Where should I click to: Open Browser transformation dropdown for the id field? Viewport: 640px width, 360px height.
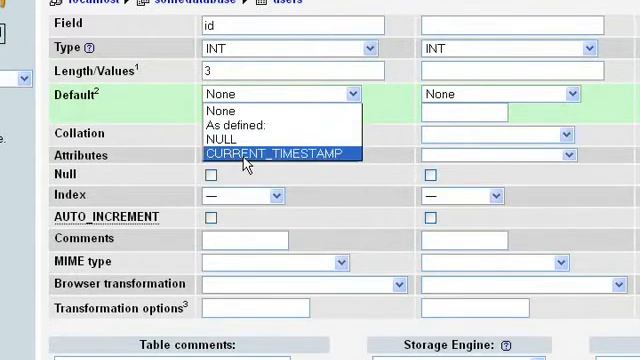tap(304, 285)
